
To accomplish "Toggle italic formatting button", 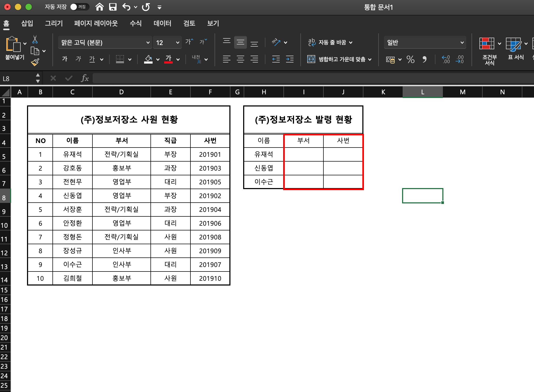I will [78, 59].
